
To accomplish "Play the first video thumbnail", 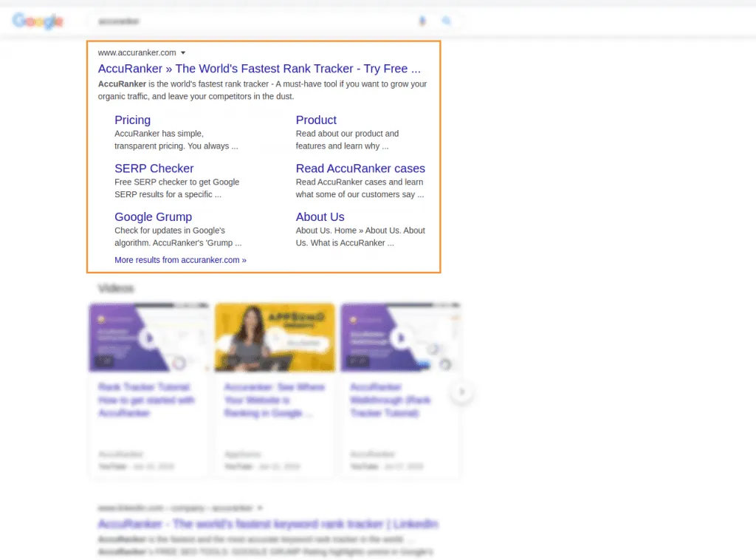I will (x=148, y=338).
